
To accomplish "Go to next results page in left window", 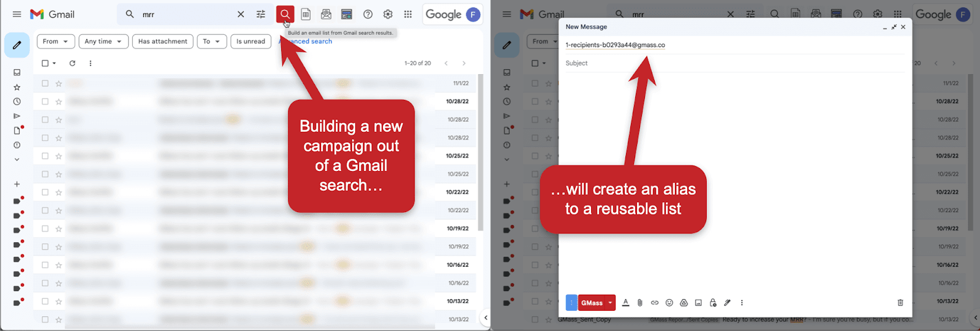I will [x=464, y=63].
